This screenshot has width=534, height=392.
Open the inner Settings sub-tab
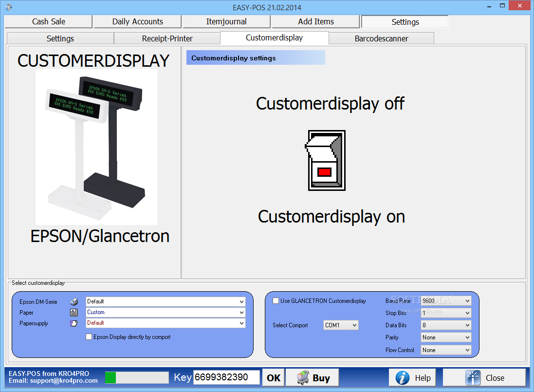[x=60, y=38]
